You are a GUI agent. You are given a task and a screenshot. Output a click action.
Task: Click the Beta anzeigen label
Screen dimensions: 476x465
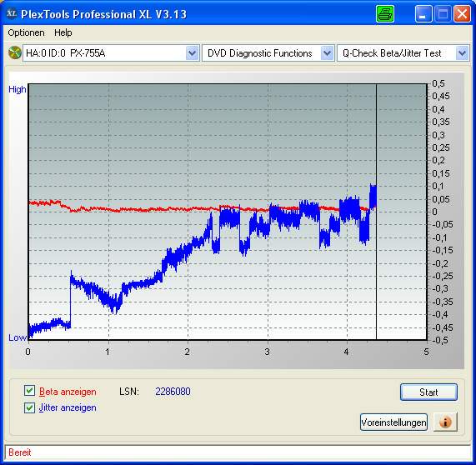[68, 392]
